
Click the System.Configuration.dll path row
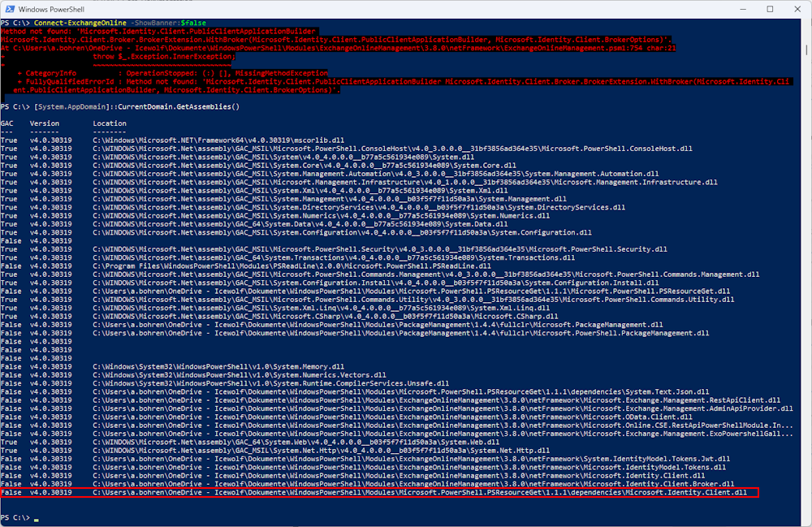tap(343, 232)
